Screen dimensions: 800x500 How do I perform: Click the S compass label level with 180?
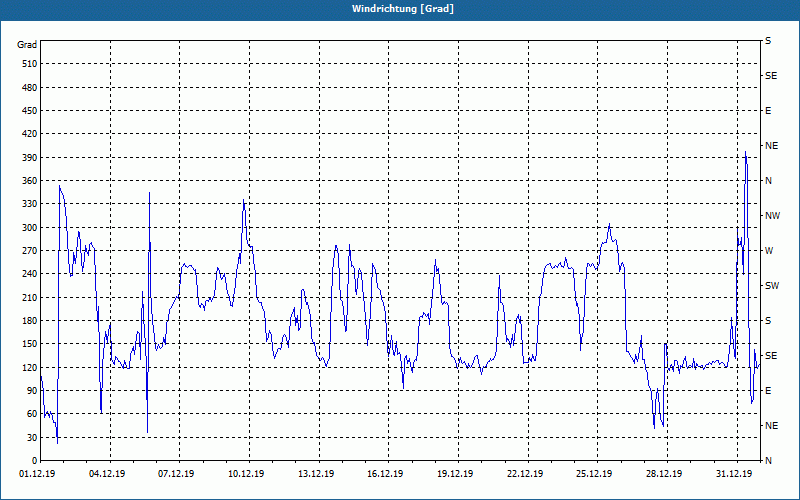tap(768, 321)
